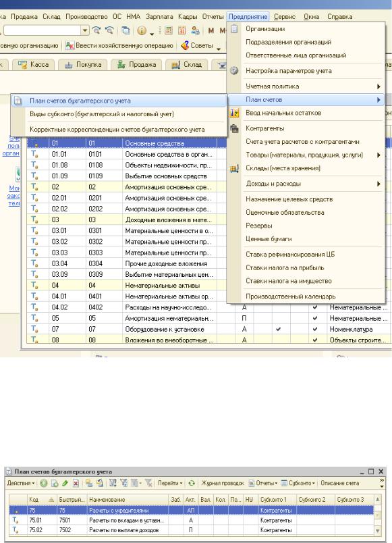Select the row Выбытие основных средств

(127, 176)
